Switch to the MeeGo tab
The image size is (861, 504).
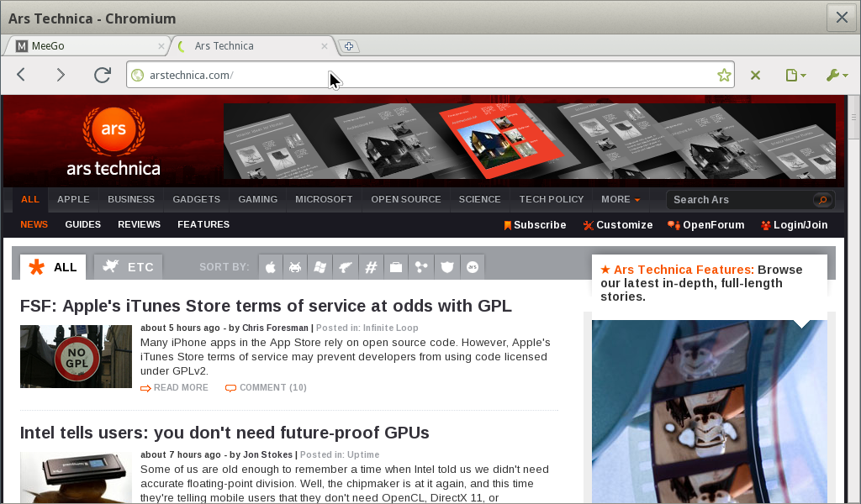(x=85, y=46)
